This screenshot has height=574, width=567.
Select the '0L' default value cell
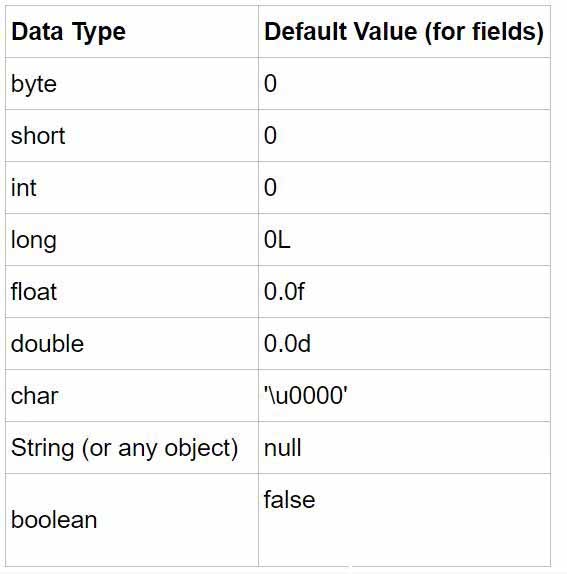tap(404, 239)
